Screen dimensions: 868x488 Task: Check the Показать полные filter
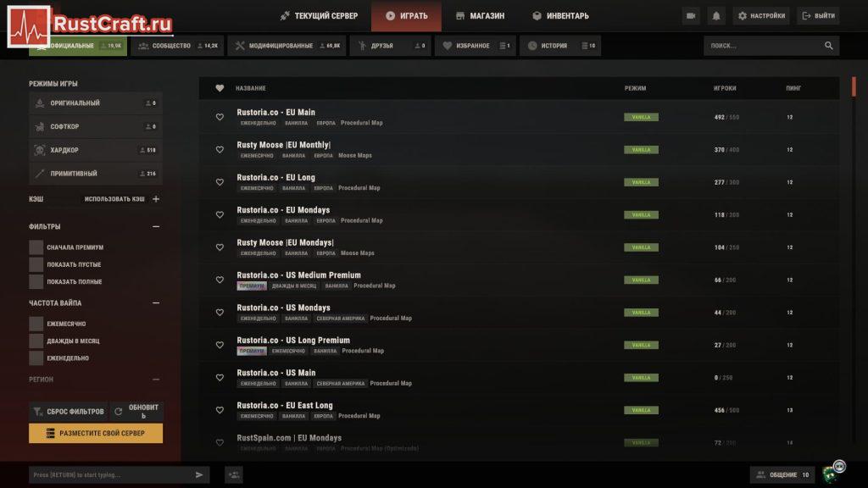click(36, 281)
